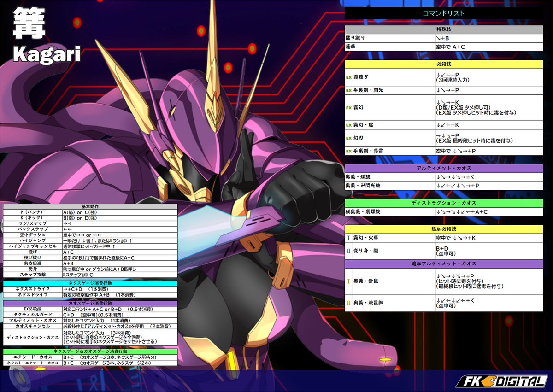Screen dimensions: 553x392
Task: Click the P(パンチ) row label
Action: tap(33, 212)
